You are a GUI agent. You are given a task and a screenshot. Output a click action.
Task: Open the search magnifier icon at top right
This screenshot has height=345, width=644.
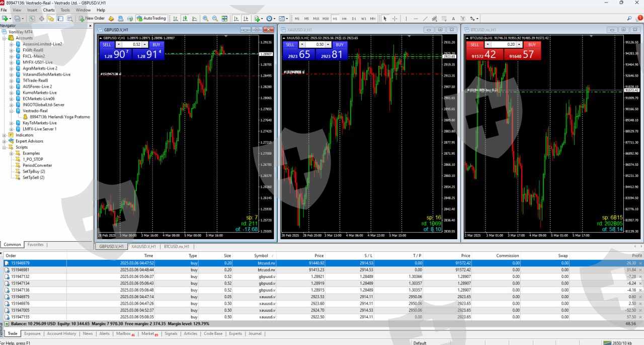630,18
